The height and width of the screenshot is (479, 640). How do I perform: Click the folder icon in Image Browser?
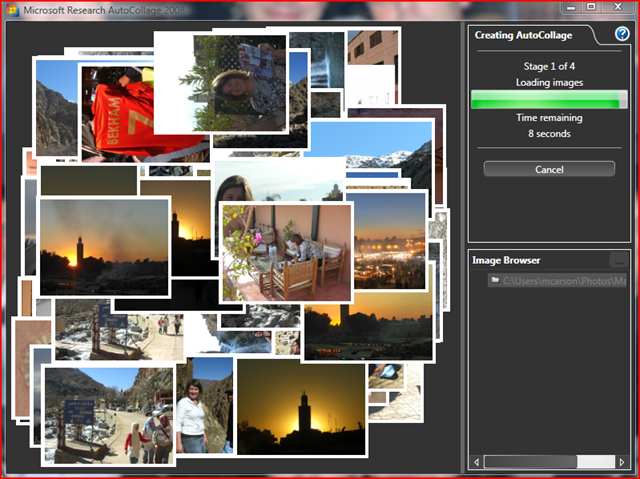point(493,281)
